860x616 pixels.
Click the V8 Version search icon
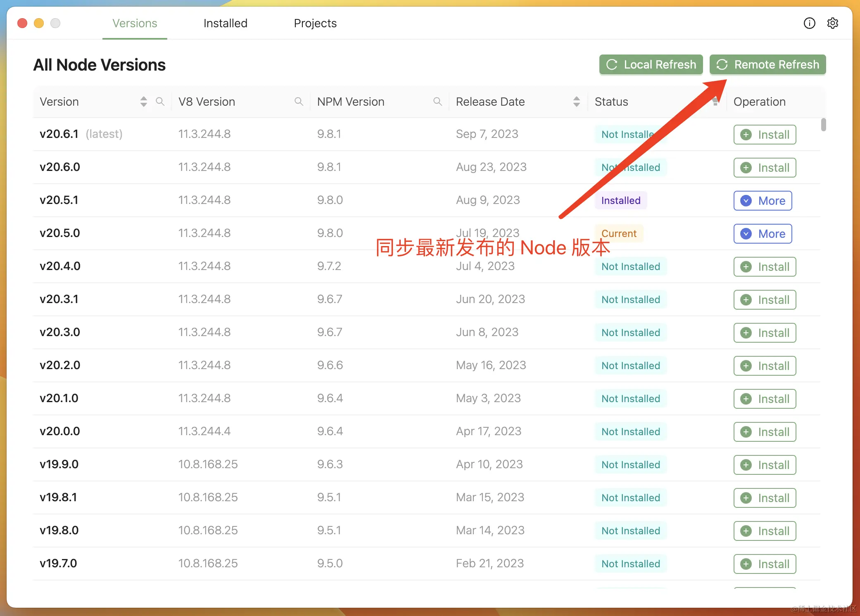pyautogui.click(x=299, y=102)
